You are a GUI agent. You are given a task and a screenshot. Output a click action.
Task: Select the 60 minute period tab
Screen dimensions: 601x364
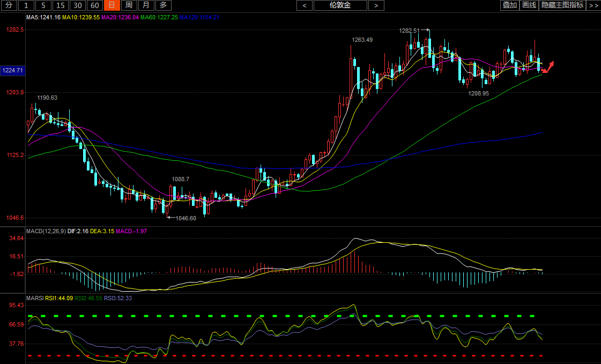[95, 5]
